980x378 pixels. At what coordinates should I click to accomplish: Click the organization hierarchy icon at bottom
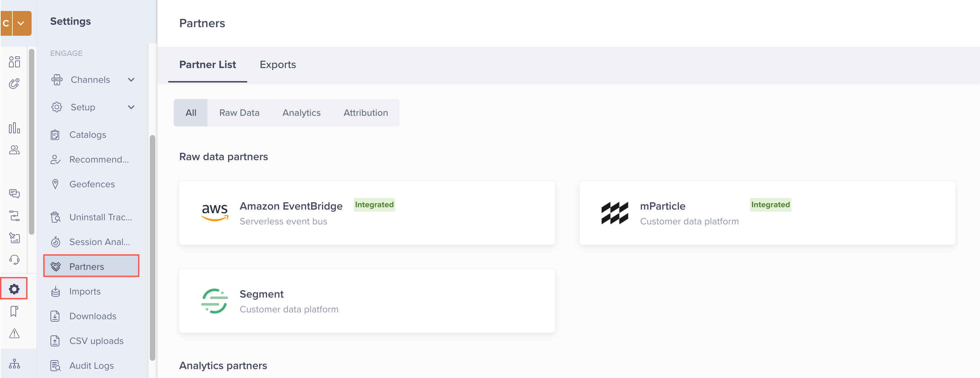pos(14,364)
